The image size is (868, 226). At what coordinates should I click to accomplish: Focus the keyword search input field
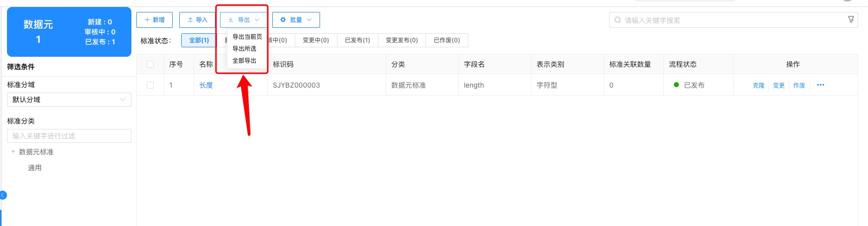pyautogui.click(x=732, y=20)
